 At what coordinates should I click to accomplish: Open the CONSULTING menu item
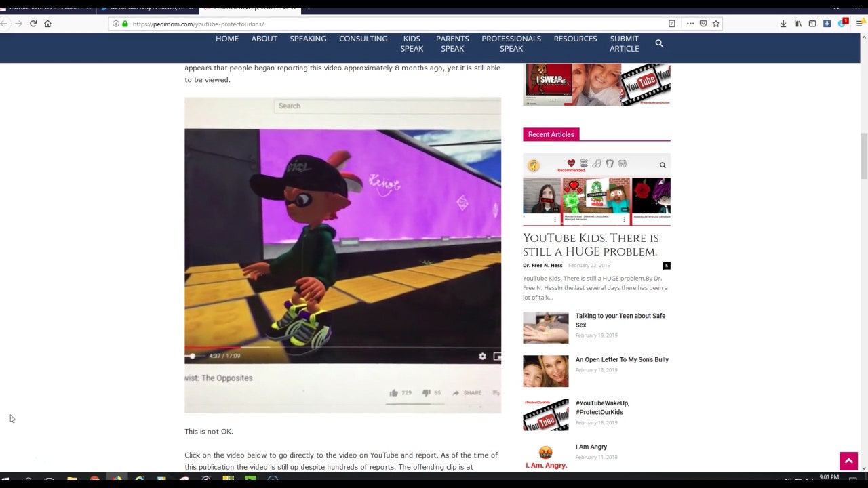point(363,39)
